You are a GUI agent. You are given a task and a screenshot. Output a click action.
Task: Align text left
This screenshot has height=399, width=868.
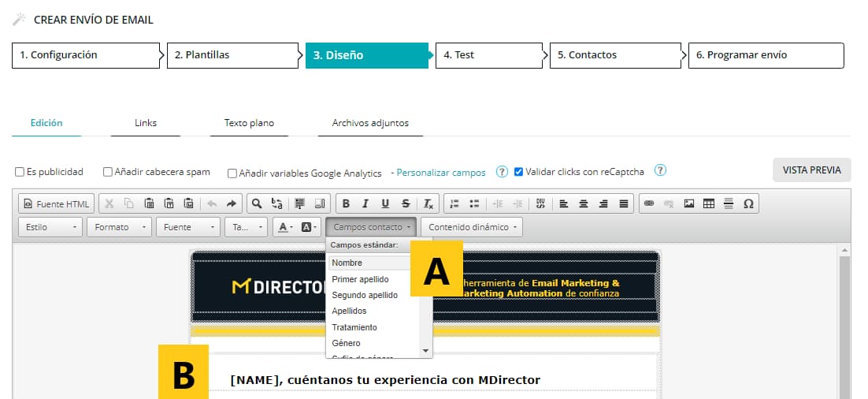tap(563, 204)
